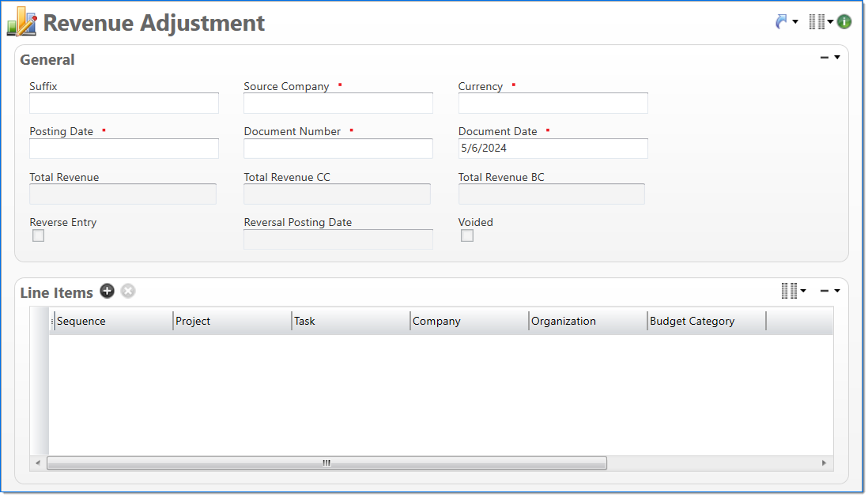Focus the Posting Date field
Image resolution: width=868 pixels, height=497 pixels.
coord(124,149)
